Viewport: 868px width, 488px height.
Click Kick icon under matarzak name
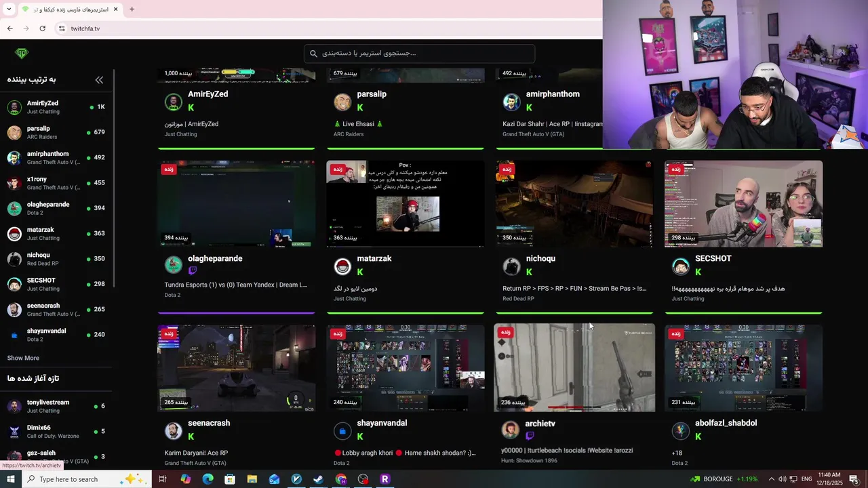[x=360, y=272]
